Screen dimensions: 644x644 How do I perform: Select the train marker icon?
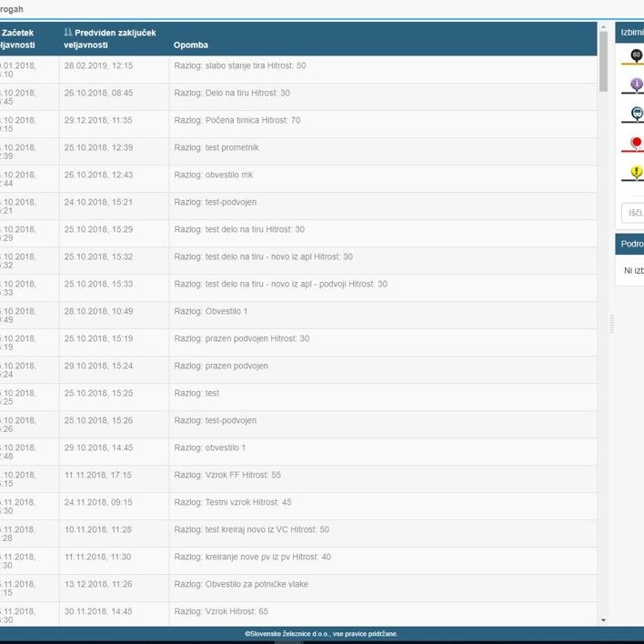coord(636,115)
